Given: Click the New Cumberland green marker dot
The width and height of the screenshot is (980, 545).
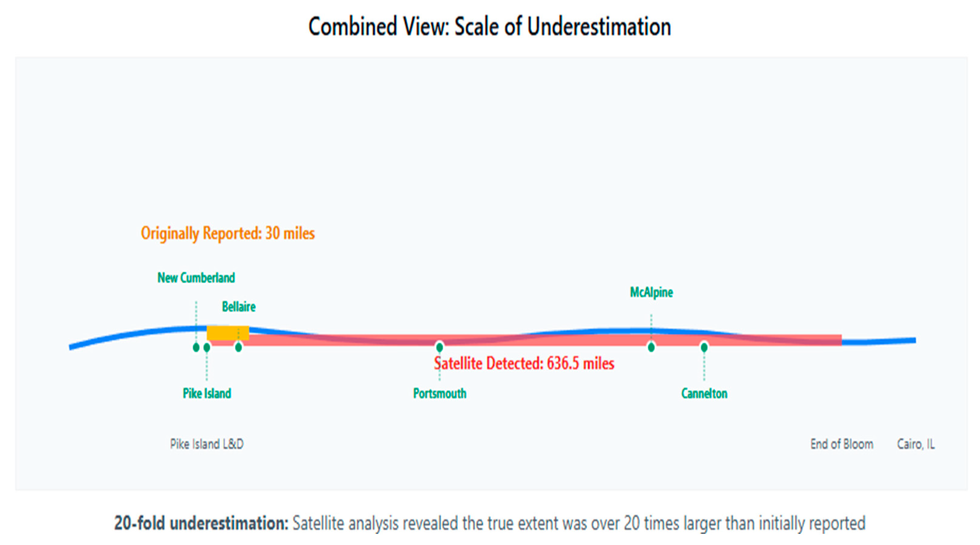Looking at the screenshot, I should pos(196,347).
